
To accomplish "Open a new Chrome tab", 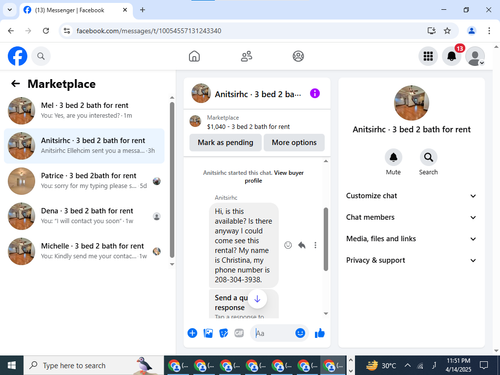I will coord(142,10).
